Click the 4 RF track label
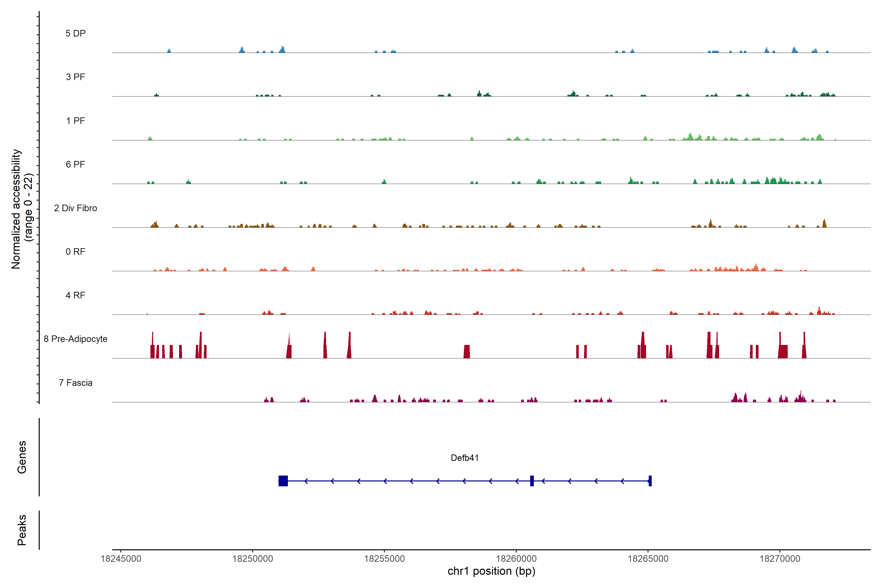 point(75,295)
